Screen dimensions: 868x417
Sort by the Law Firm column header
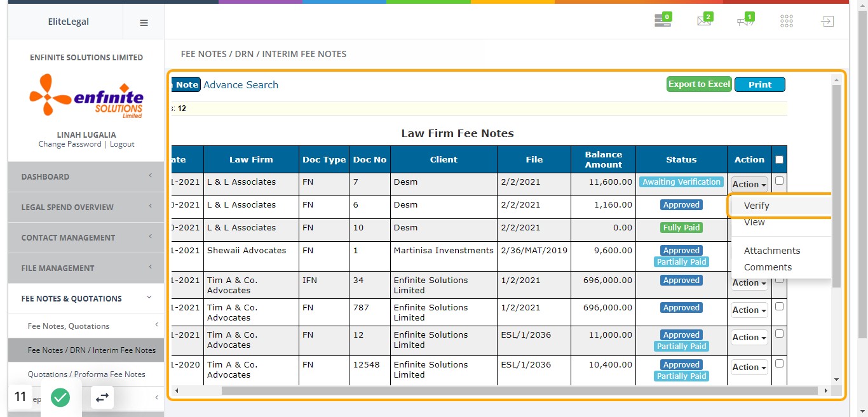tap(251, 159)
